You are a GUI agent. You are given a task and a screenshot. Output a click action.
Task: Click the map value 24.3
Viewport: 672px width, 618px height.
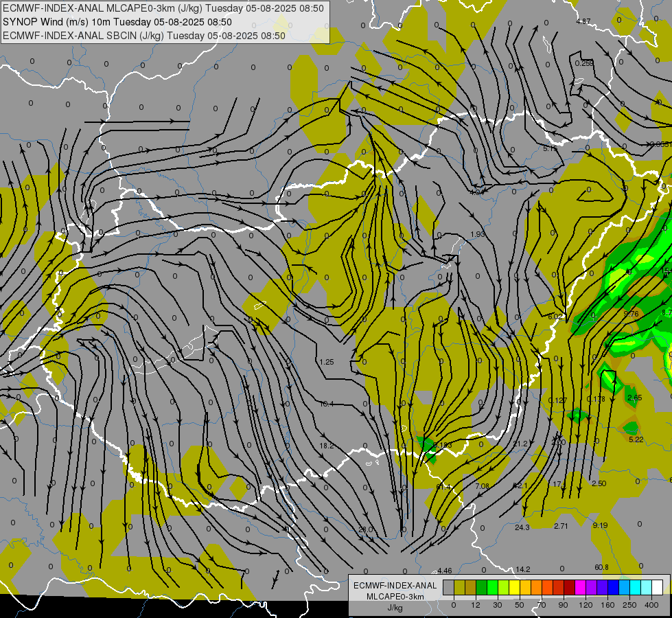coord(522,527)
